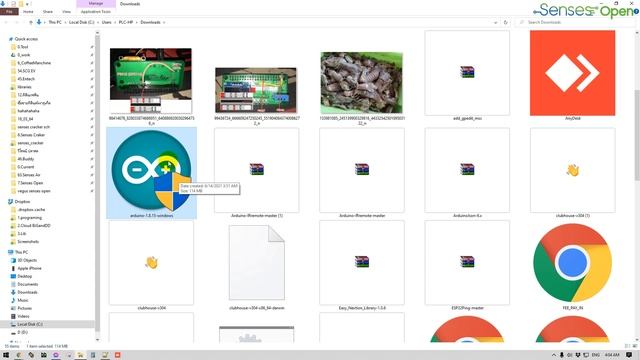Screen dimensions: 640x360
Task: Open the senses_cracker folder
Action: (x=30, y=143)
